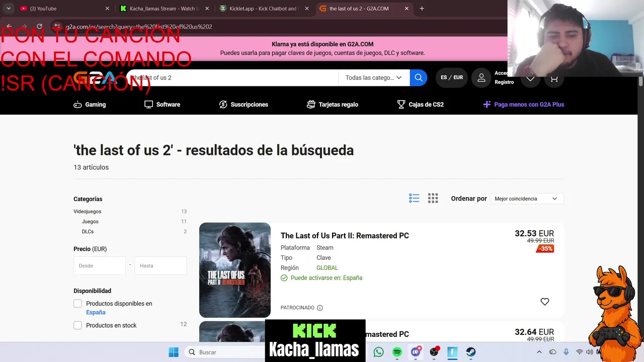
Task: Open The Last of Us Part II: Remastered PC title
Action: (x=345, y=236)
